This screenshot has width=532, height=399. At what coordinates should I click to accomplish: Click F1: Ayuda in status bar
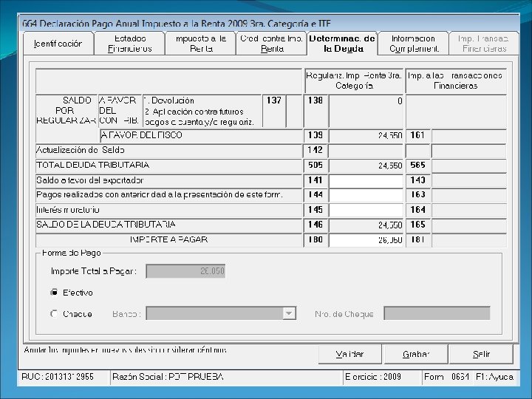tap(494, 377)
